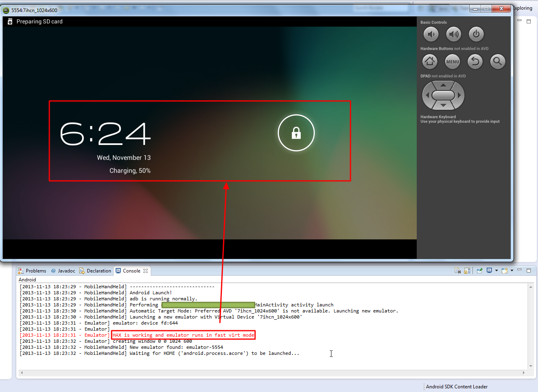Tap the emulator Home hardware button
The height and width of the screenshot is (392, 538).
click(430, 61)
